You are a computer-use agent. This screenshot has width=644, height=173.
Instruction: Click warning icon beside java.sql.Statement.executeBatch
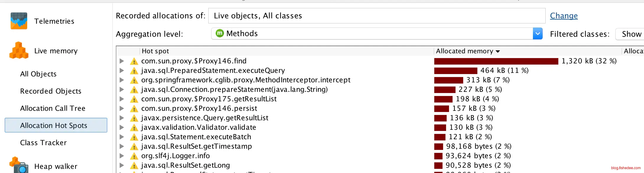134,137
